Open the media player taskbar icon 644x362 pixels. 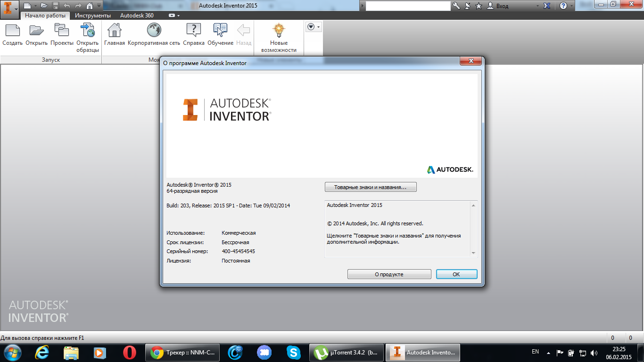99,352
